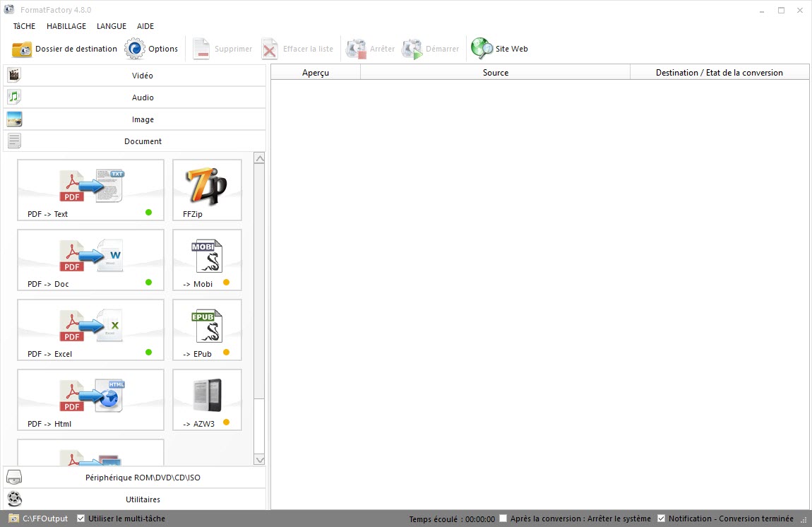Viewport: 812px width, 527px height.
Task: Click the Démarrer toolbar icon
Action: 412,49
